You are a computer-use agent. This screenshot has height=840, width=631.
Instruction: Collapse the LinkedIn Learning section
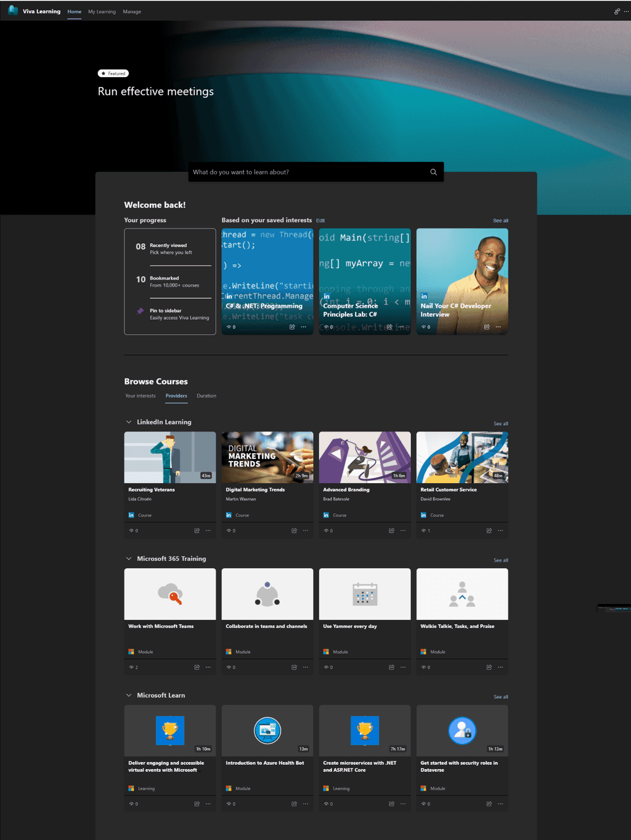tap(129, 422)
